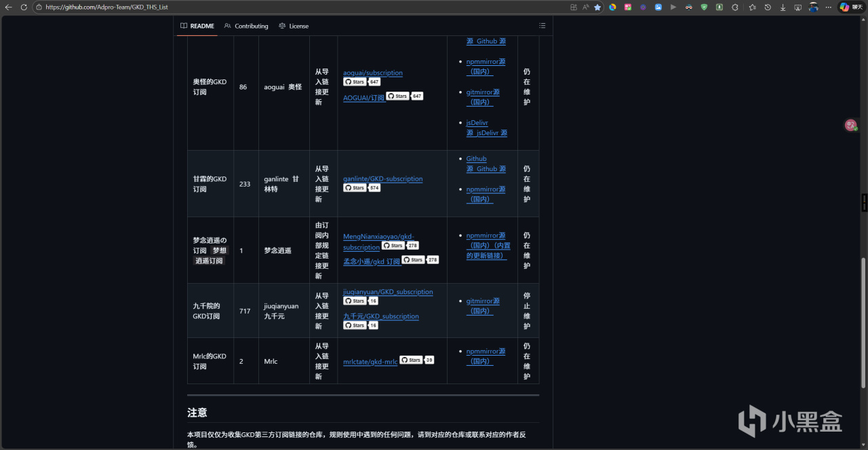
Task: Switch to the License tab
Action: (294, 26)
